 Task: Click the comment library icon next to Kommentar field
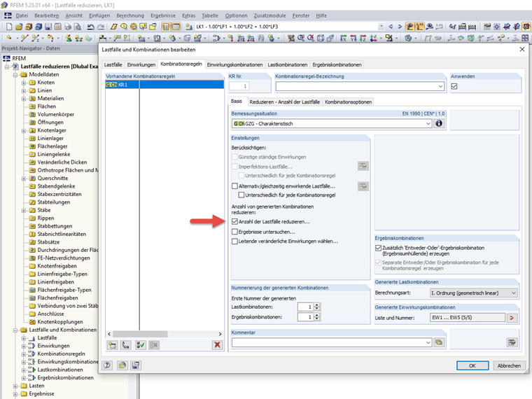pos(439,342)
